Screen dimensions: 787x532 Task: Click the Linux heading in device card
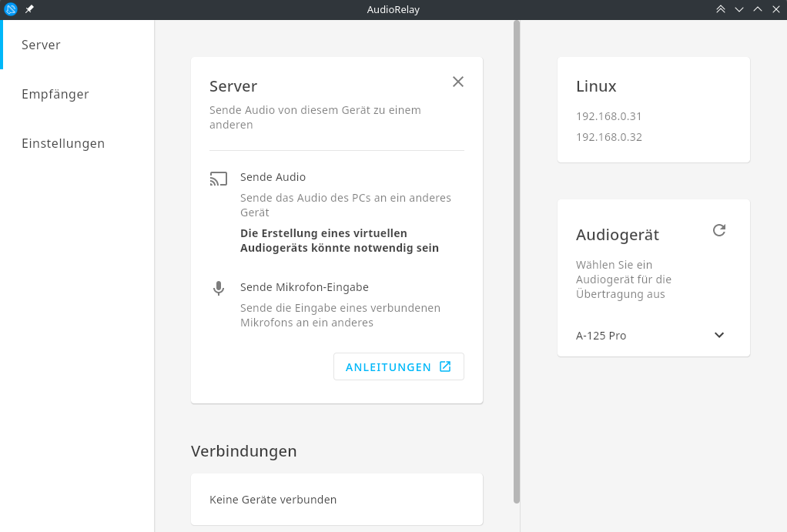(x=596, y=86)
